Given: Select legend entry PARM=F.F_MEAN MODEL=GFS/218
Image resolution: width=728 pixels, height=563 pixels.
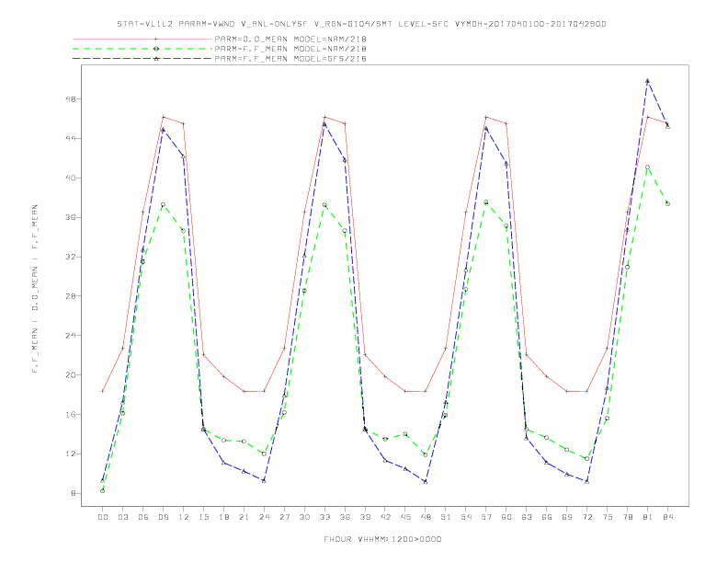Looking at the screenshot, I should pyautogui.click(x=290, y=59).
